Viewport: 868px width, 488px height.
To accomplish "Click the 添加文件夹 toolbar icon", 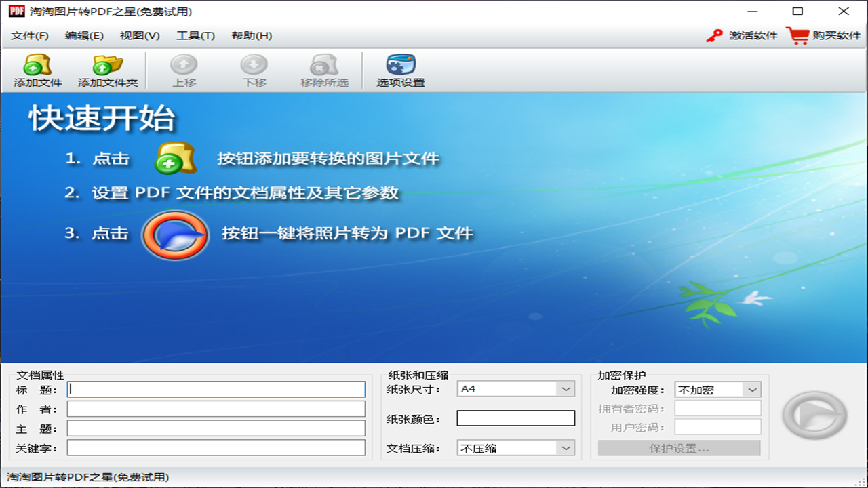I will pyautogui.click(x=107, y=70).
